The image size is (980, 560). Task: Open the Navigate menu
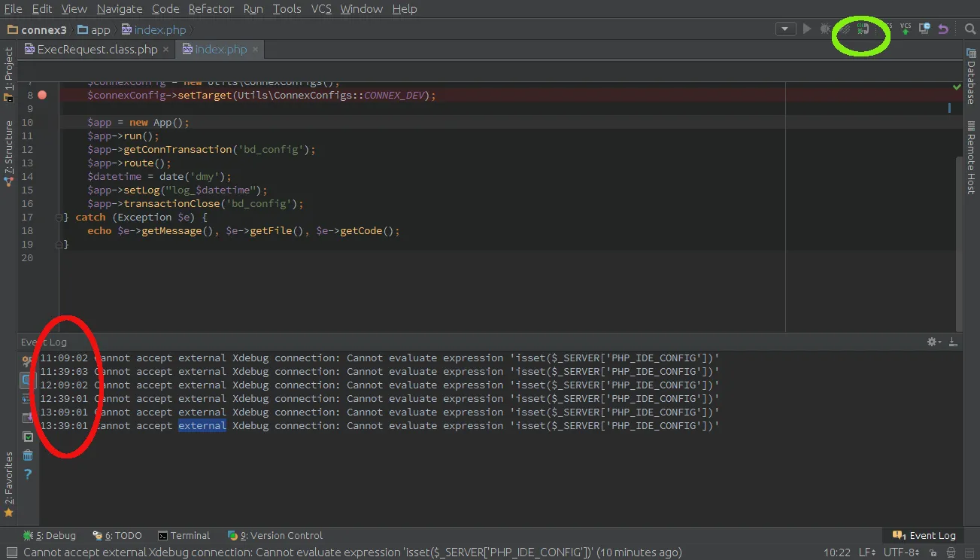[120, 9]
